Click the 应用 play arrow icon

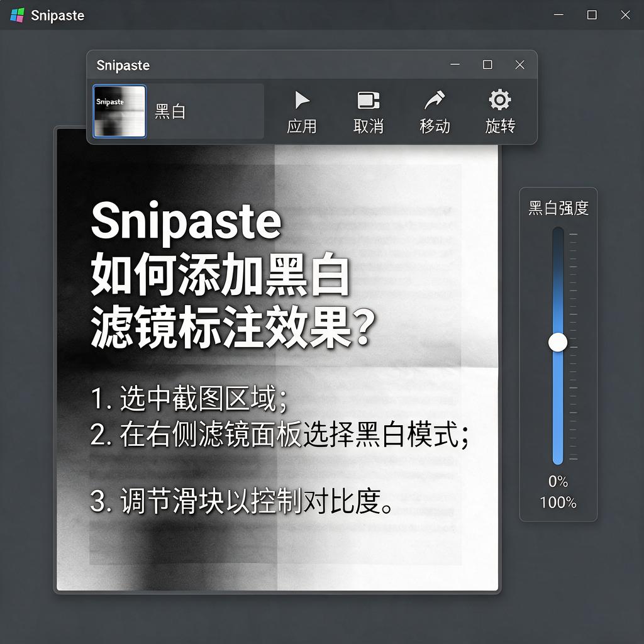point(302,100)
